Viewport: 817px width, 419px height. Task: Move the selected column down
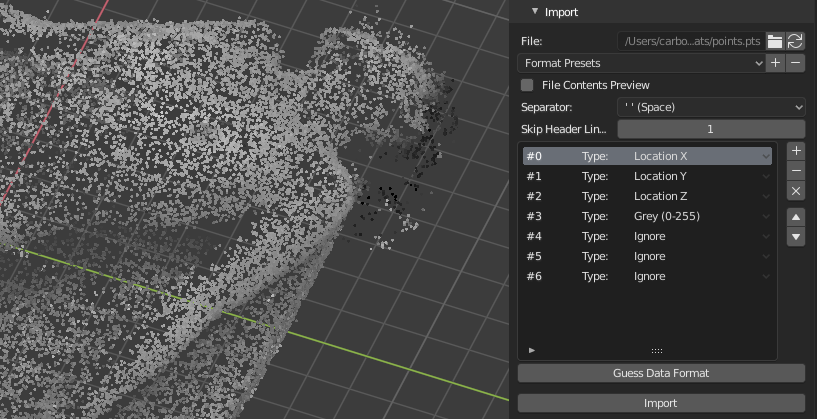click(796, 236)
